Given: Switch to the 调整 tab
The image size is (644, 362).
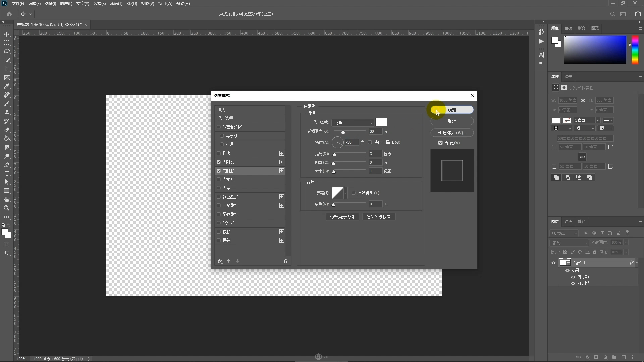Looking at the screenshot, I should tap(568, 76).
